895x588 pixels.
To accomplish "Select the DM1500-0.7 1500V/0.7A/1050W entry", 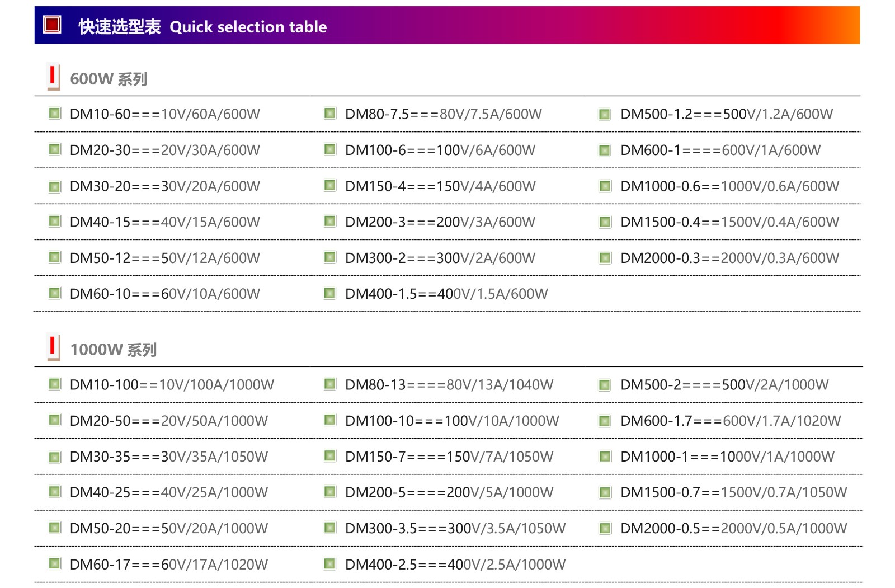I will point(733,492).
